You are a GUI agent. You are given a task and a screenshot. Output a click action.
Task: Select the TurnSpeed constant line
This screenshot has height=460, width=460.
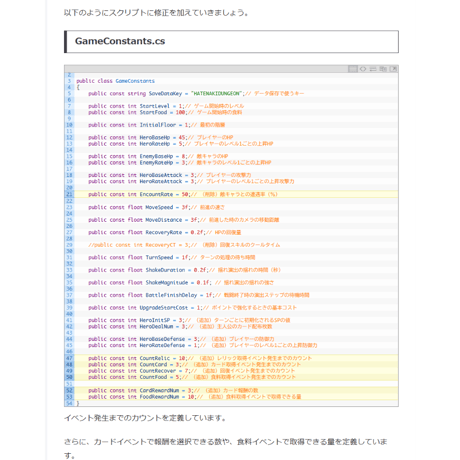tap(172, 257)
